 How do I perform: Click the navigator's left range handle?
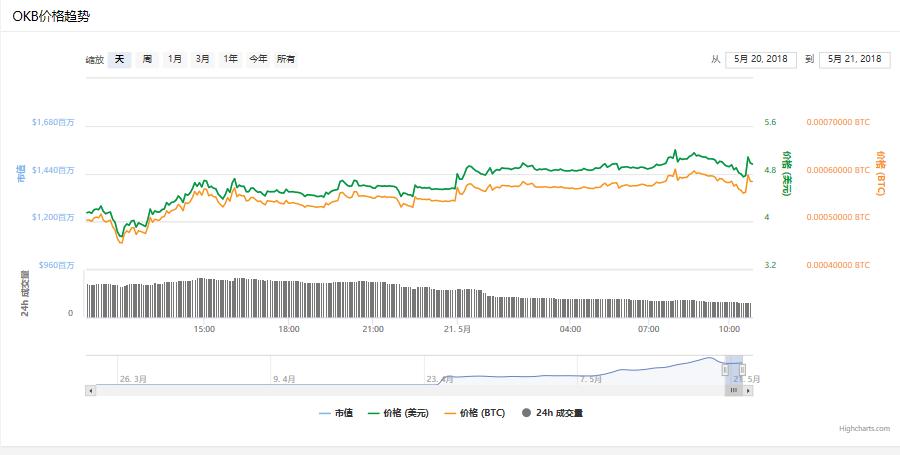coord(727,369)
